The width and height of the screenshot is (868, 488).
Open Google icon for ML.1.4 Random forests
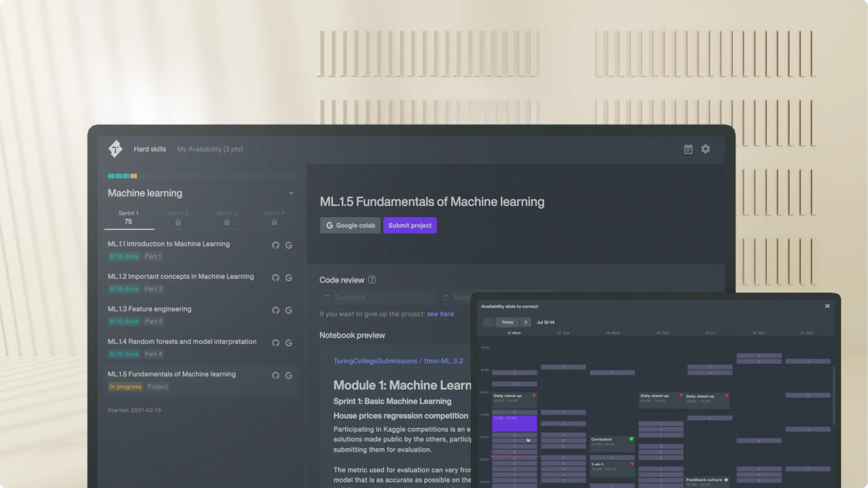click(289, 343)
